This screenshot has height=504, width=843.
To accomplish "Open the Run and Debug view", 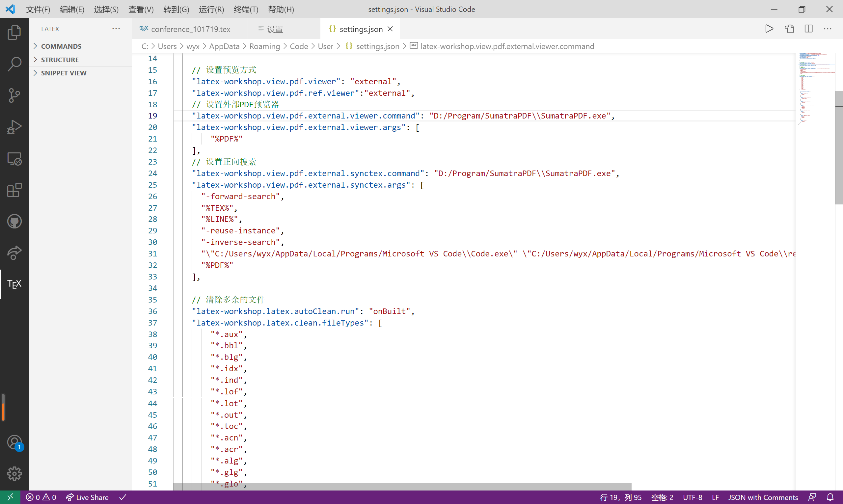I will click(x=14, y=127).
